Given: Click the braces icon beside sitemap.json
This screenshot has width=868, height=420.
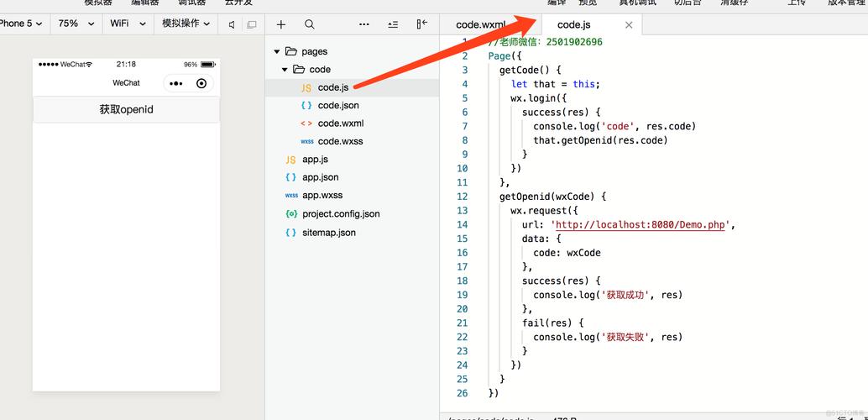Looking at the screenshot, I should [x=290, y=233].
